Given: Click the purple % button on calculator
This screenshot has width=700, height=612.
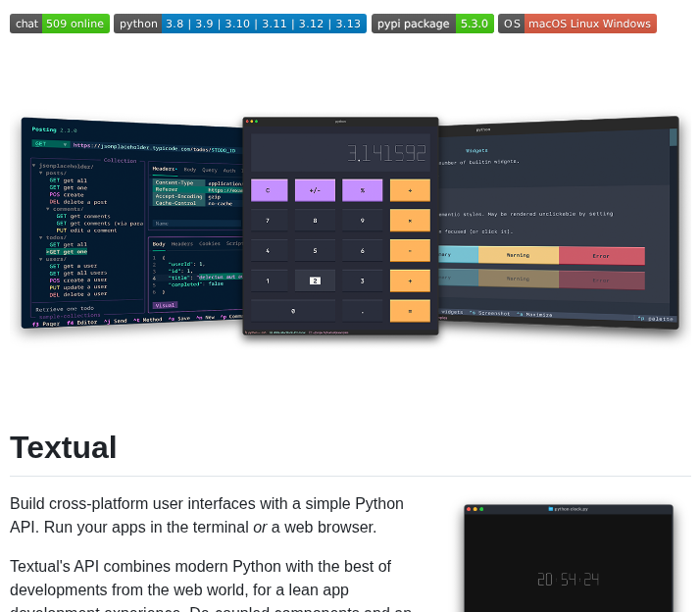Looking at the screenshot, I should tap(362, 190).
